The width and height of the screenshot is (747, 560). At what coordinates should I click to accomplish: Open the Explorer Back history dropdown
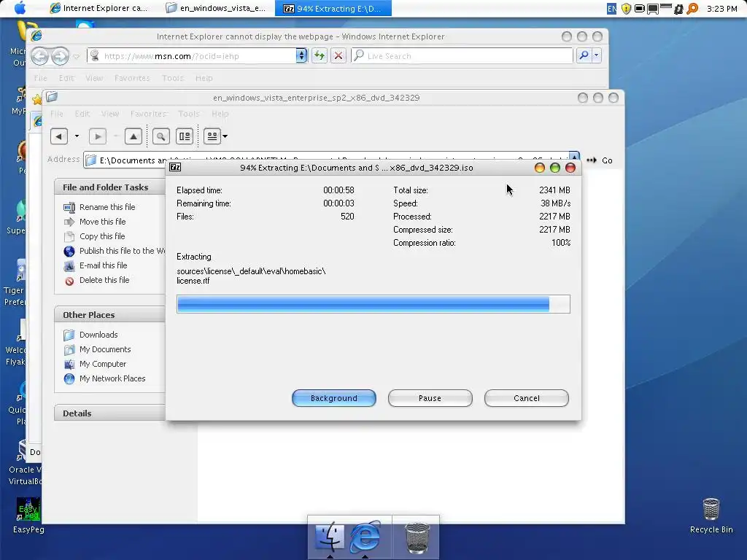(77, 136)
